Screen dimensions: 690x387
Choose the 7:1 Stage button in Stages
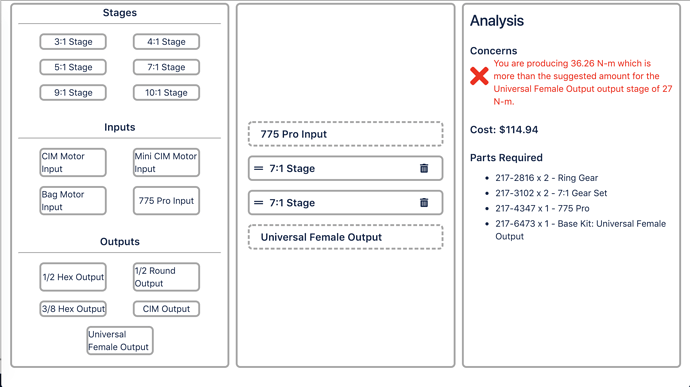166,67
